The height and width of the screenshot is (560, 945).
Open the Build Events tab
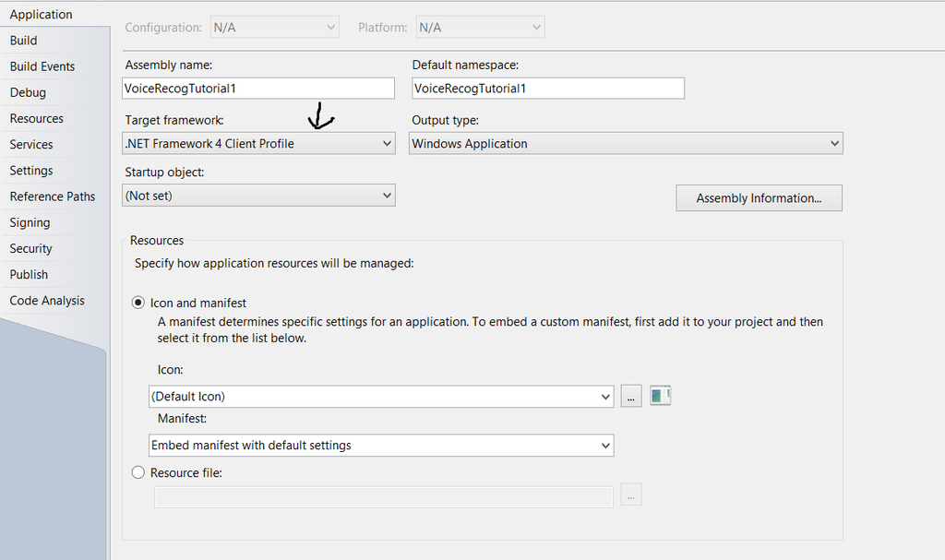pos(42,66)
